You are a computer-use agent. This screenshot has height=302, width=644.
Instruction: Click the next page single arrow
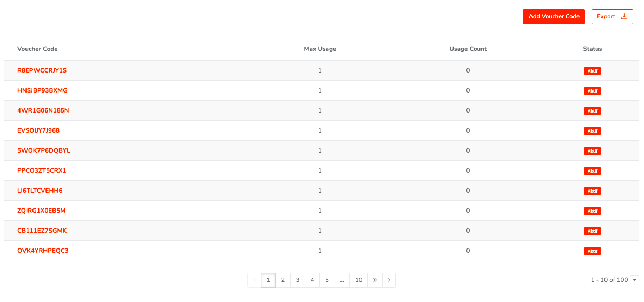pyautogui.click(x=389, y=280)
